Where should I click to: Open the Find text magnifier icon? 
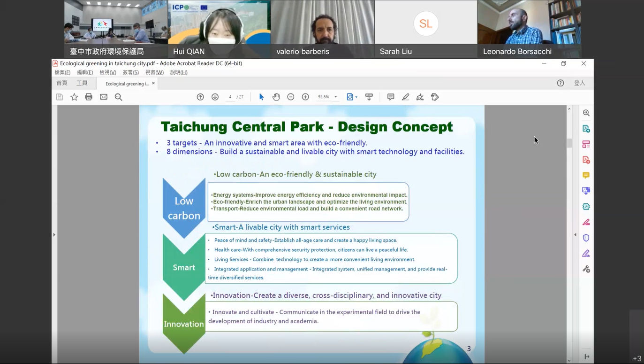118,97
